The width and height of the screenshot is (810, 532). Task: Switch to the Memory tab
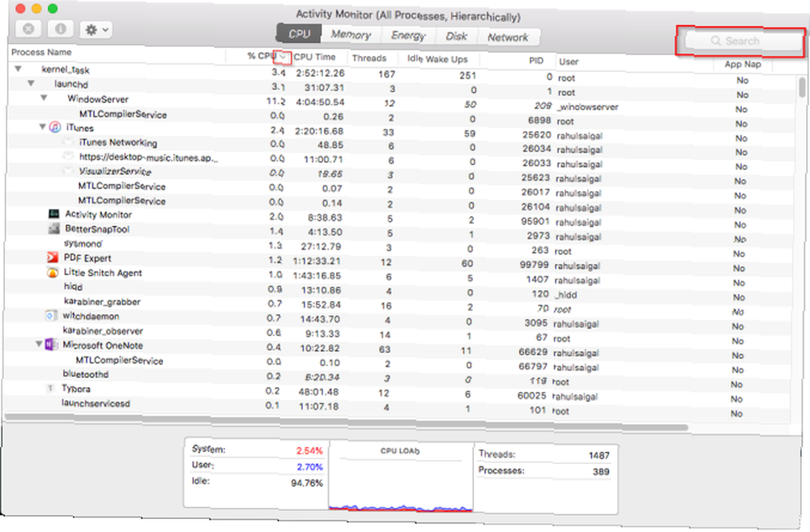point(351,35)
